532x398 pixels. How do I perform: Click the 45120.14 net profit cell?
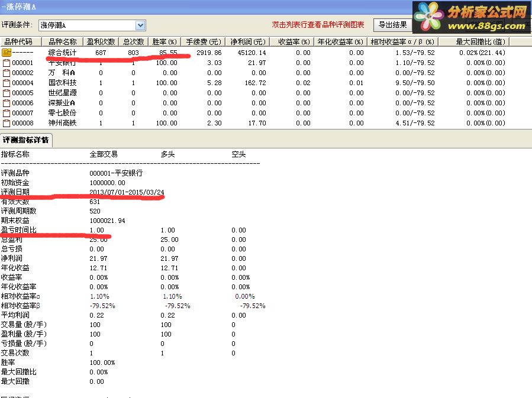pos(252,53)
